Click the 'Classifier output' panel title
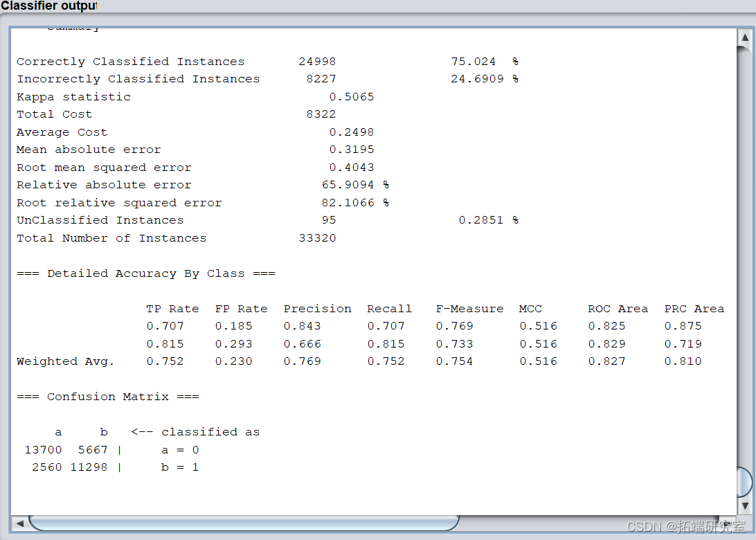Screen dimensions: 756x540 (48, 6)
